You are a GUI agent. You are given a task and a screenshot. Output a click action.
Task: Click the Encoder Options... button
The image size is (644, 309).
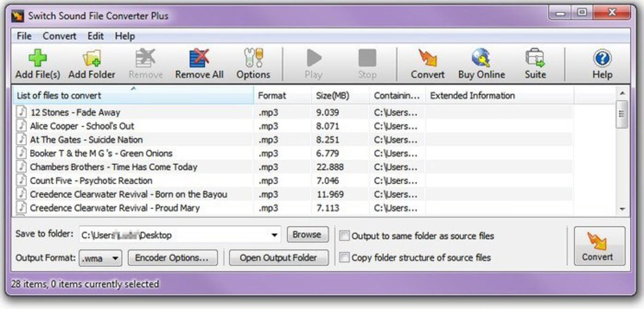(172, 258)
